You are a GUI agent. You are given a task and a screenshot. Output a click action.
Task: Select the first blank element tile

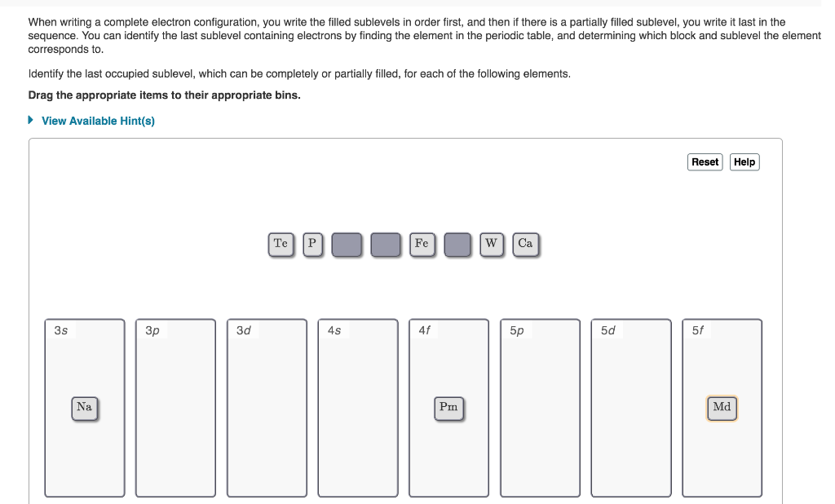pos(347,244)
